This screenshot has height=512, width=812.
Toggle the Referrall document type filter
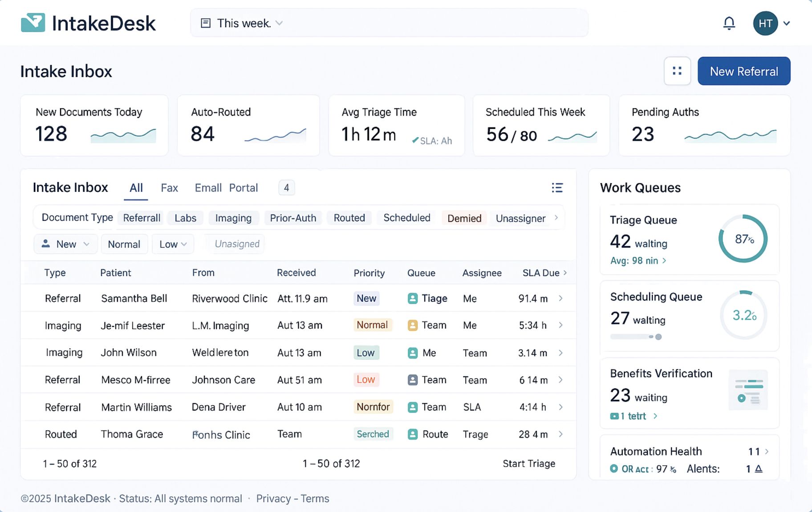[x=141, y=218]
